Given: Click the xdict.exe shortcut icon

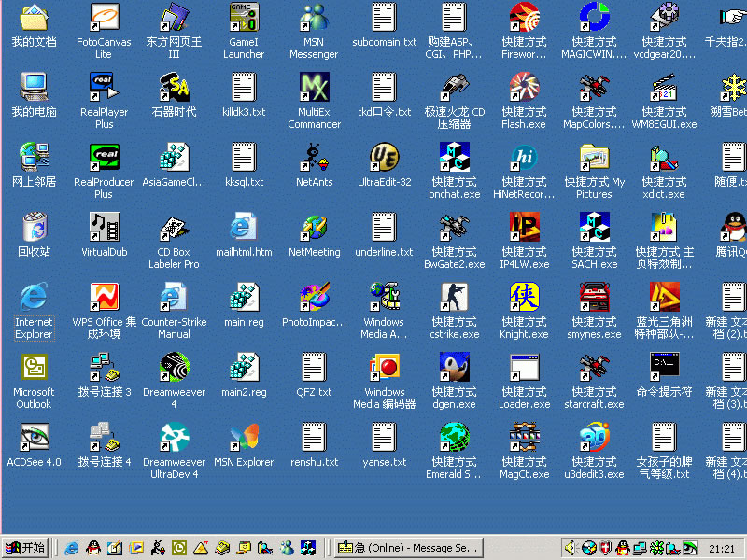Looking at the screenshot, I should tap(664, 157).
